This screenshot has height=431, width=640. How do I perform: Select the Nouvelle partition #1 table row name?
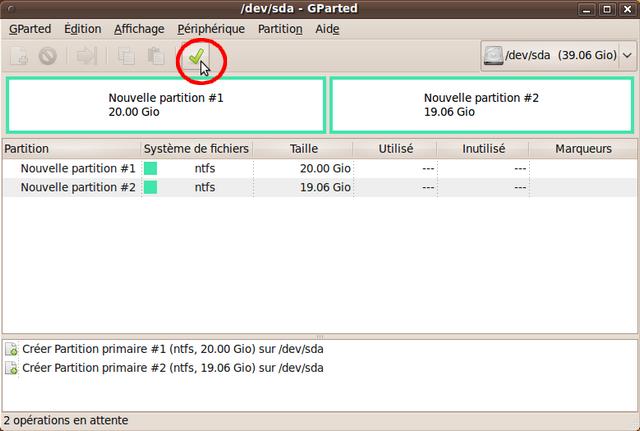coord(78,169)
